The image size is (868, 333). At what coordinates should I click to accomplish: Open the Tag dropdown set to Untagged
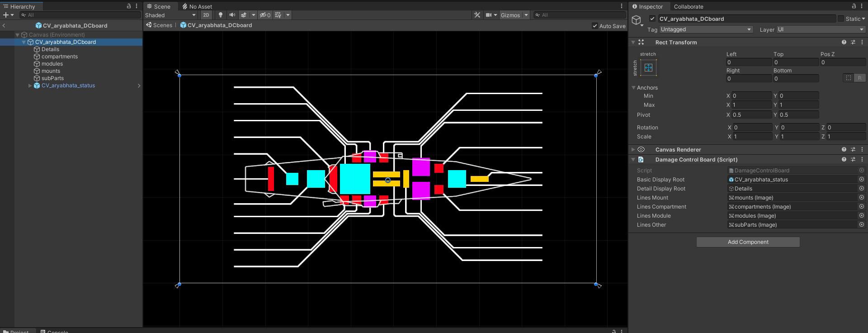pos(706,29)
